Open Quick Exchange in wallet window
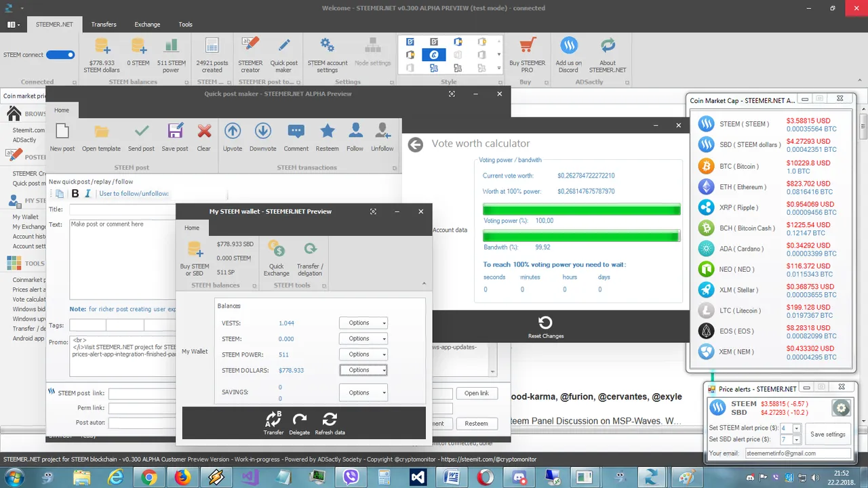 pyautogui.click(x=277, y=258)
